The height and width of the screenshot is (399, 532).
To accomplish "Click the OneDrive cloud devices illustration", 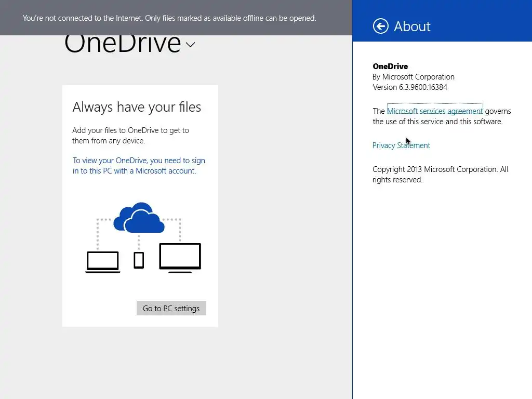I will pos(143,237).
